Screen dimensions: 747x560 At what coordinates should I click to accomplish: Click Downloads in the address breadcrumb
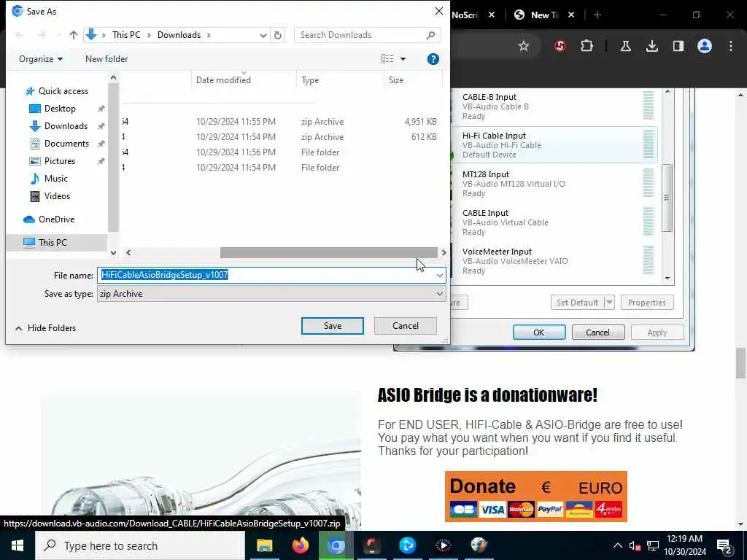click(x=179, y=35)
